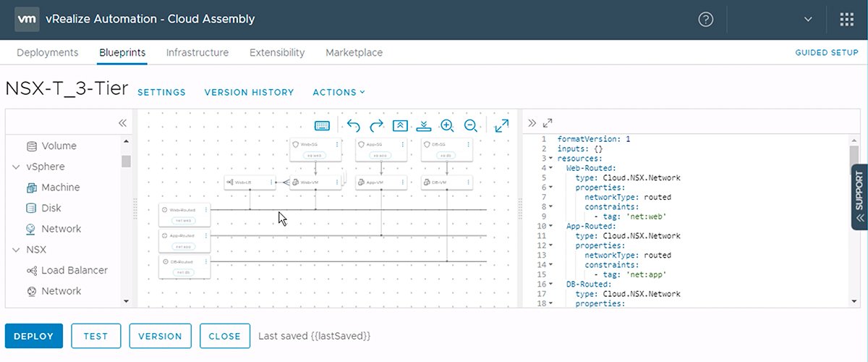Viewport: 868px width, 362px height.
Task: Open the Actions dropdown menu
Action: (339, 93)
